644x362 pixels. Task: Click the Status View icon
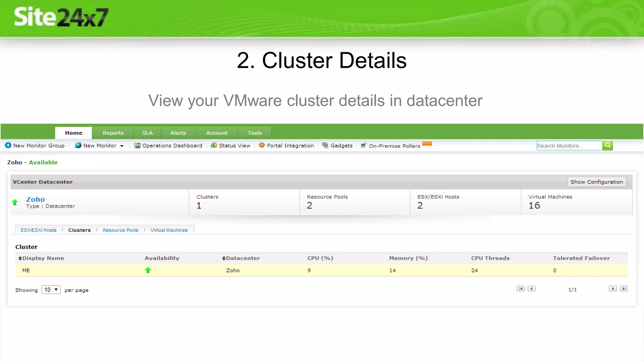tap(214, 145)
